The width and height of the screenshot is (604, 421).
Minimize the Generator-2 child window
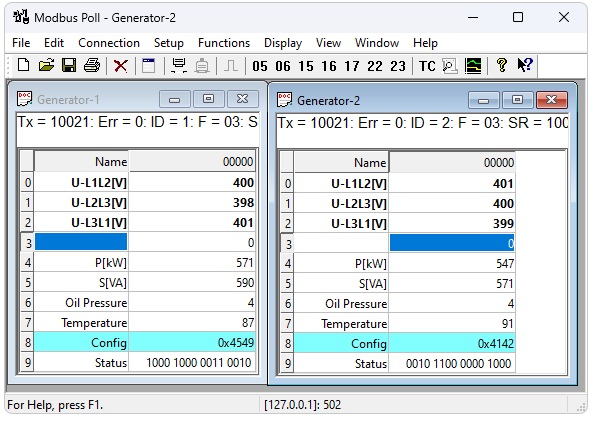[x=483, y=100]
